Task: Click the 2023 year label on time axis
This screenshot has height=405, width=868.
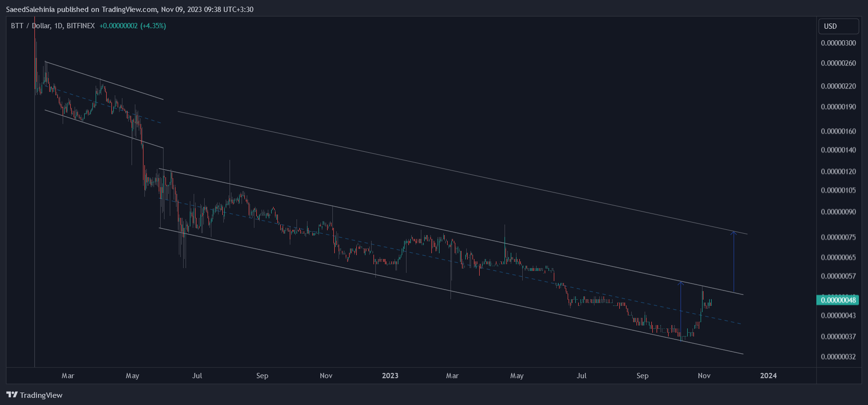Action: [x=390, y=376]
